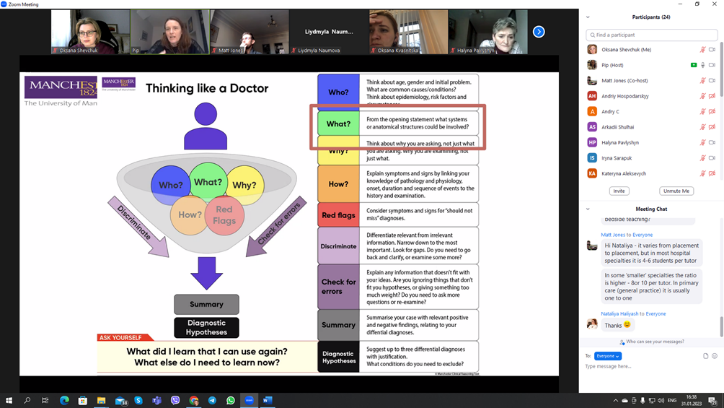Viewport: 724px width, 408px height.
Task: Select Andriy C in participants list
Action: coord(610,112)
